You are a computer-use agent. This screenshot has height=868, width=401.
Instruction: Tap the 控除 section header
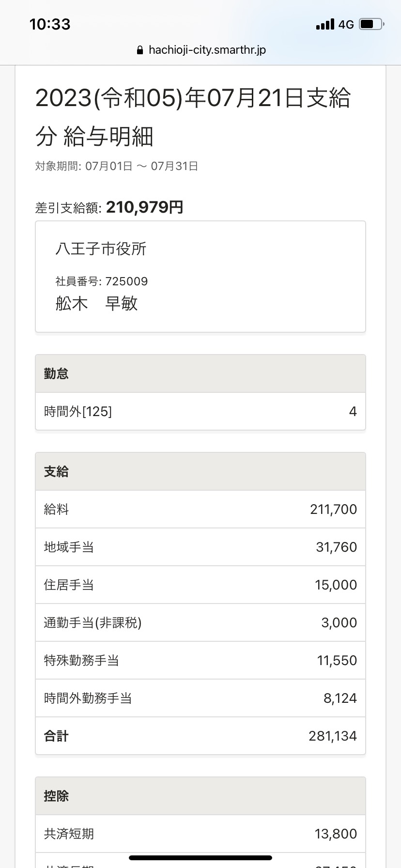pos(200,796)
